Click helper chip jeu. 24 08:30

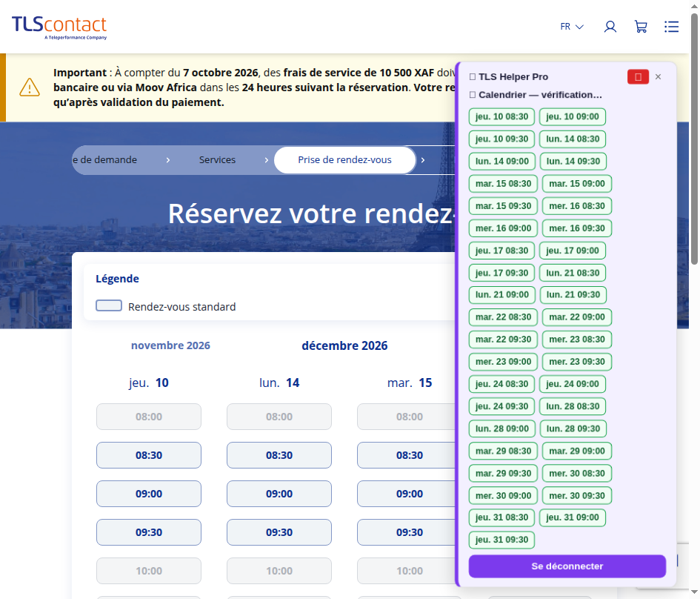click(501, 384)
